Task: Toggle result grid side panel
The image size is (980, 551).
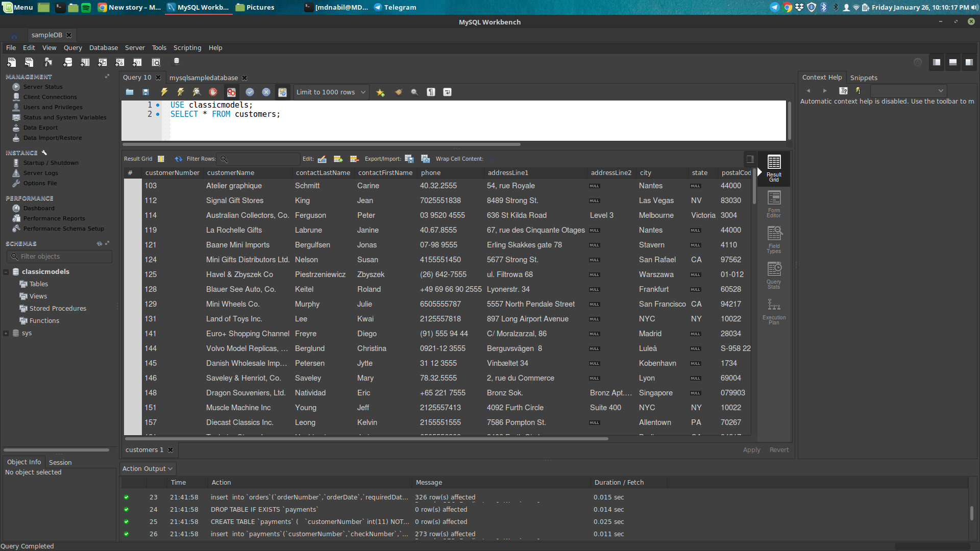Action: coord(750,159)
